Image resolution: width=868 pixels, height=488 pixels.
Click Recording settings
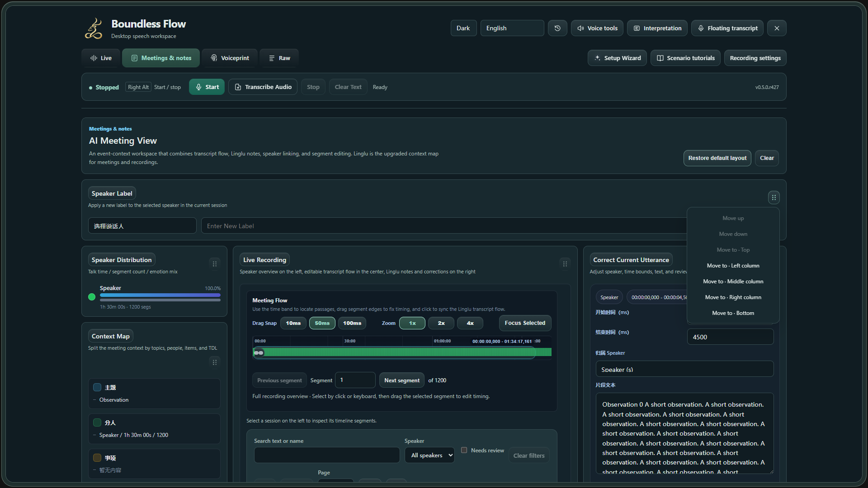(x=755, y=58)
